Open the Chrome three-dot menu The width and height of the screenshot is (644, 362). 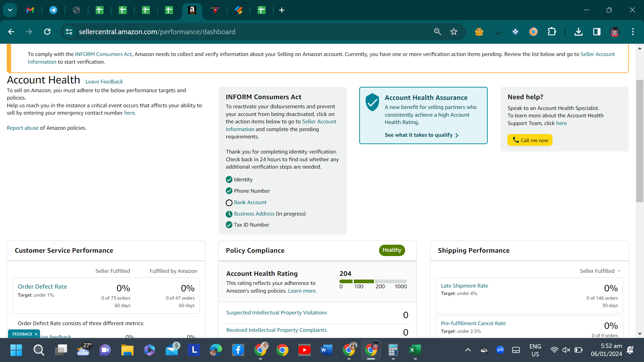633,32
